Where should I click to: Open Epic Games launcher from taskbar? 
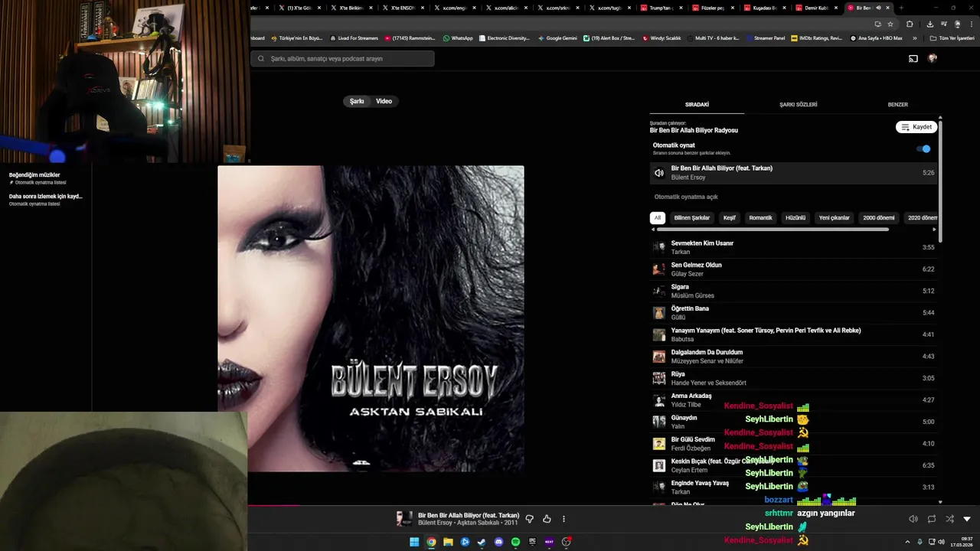pyautogui.click(x=532, y=542)
